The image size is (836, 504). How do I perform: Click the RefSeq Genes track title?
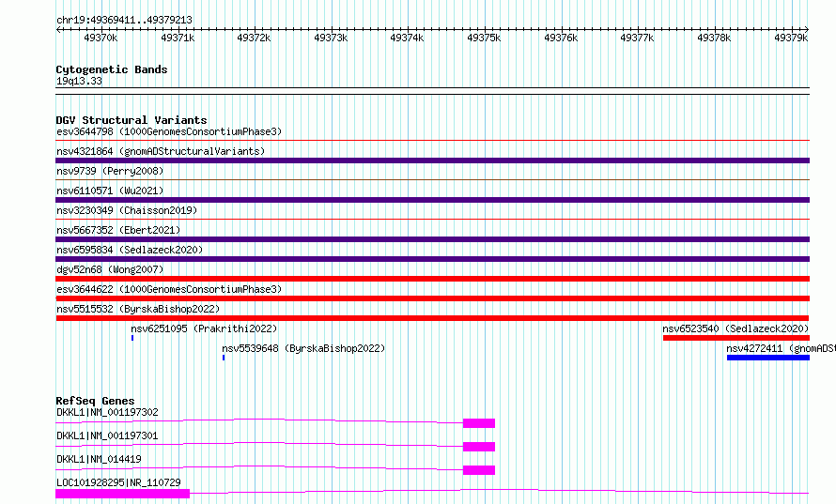[x=95, y=401]
